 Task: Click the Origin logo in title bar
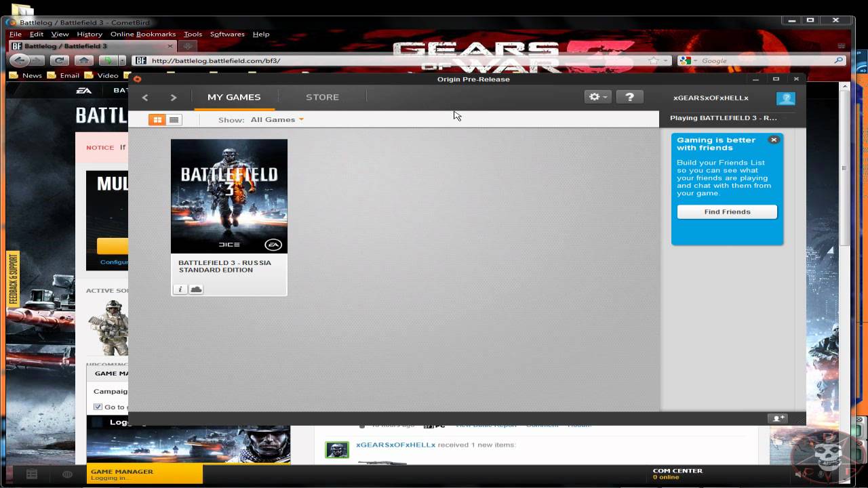[x=138, y=79]
